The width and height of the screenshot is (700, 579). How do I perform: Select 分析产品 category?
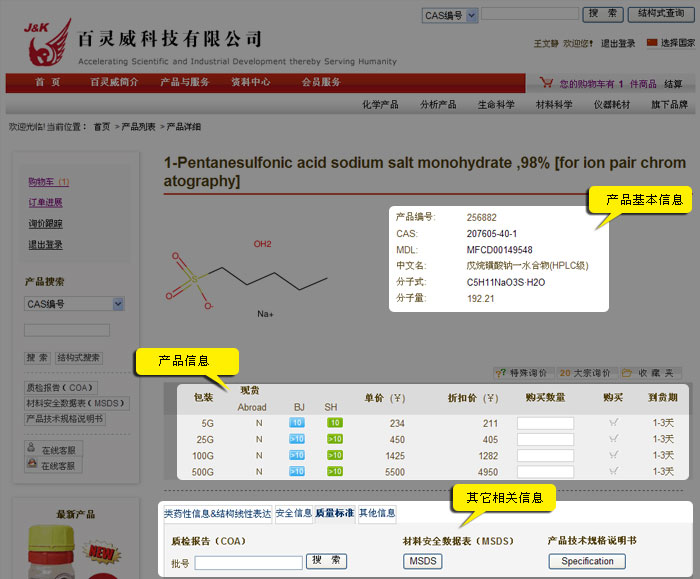coord(438,105)
